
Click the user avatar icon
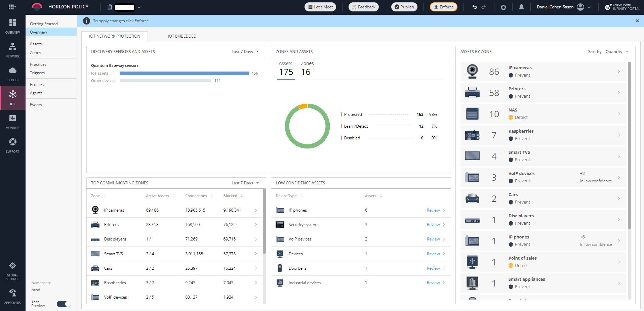(580, 7)
